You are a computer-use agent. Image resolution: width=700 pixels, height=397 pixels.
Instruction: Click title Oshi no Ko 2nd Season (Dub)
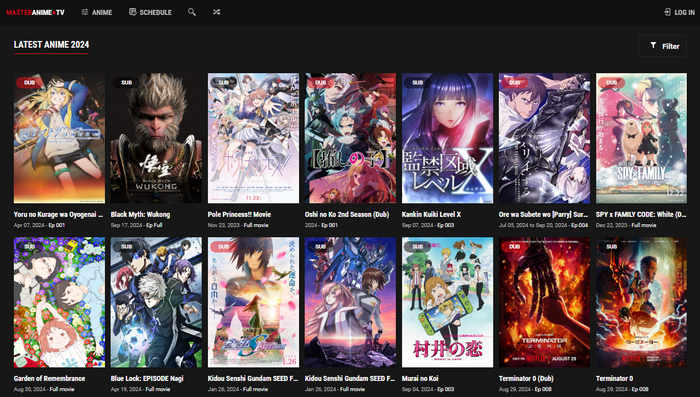(347, 215)
